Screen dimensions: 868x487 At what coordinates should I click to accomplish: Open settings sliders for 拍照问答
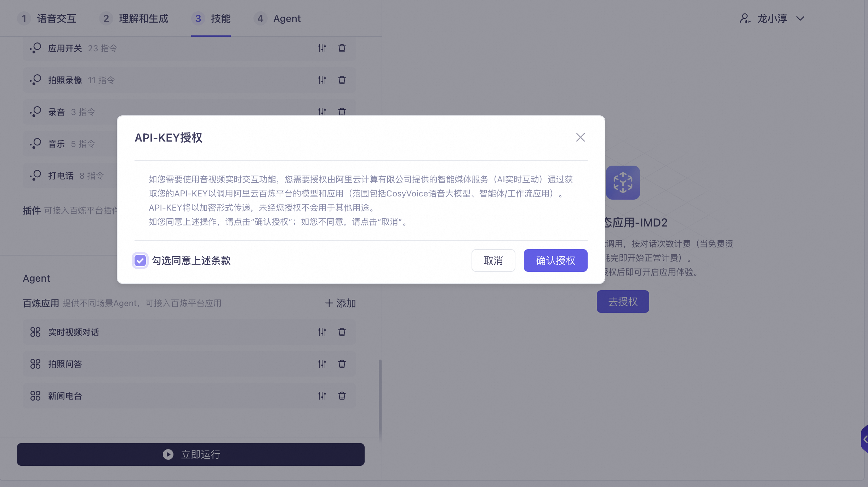[x=322, y=364]
